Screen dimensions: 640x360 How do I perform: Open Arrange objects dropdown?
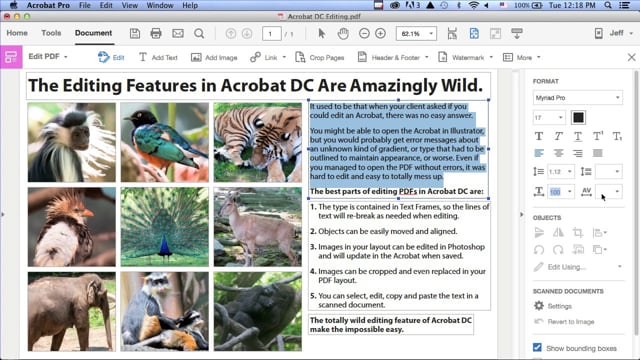[x=600, y=249]
